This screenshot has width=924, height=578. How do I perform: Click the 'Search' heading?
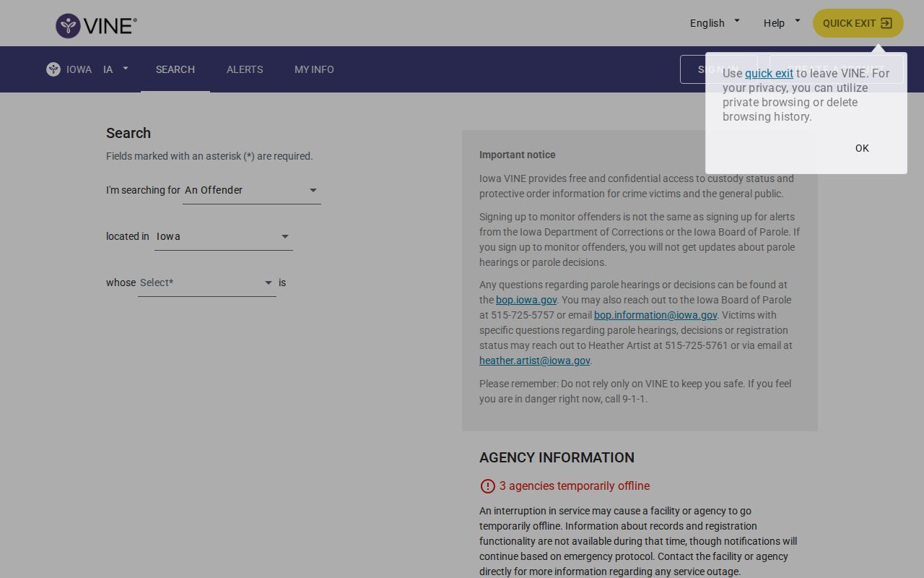pos(128,133)
